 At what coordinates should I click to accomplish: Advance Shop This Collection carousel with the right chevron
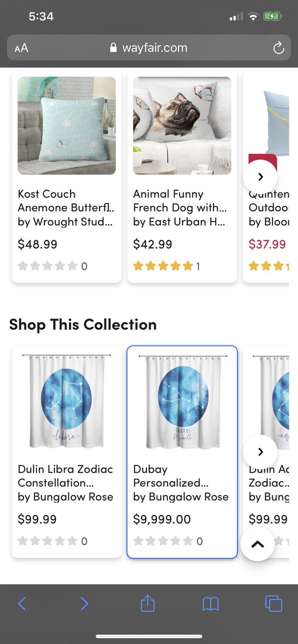pos(260,452)
